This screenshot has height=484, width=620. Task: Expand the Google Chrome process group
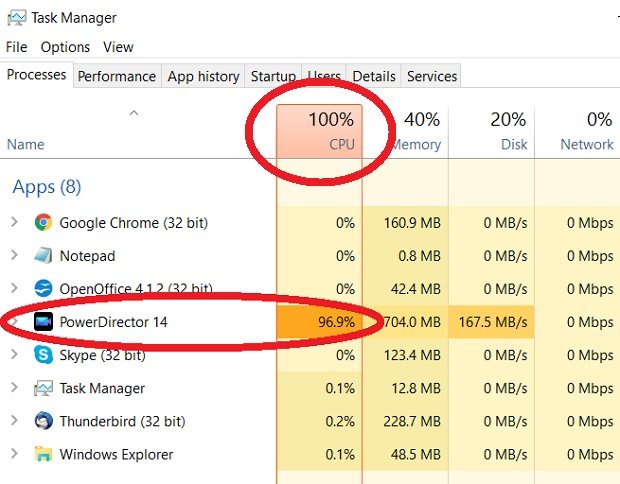coord(15,222)
